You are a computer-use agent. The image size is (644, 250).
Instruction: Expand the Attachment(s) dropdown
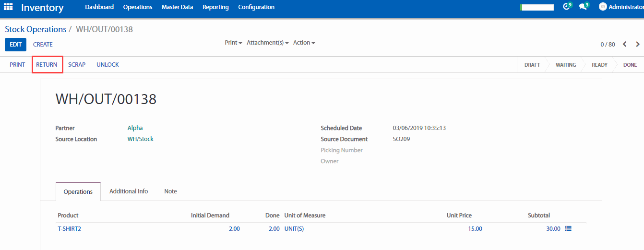267,43
